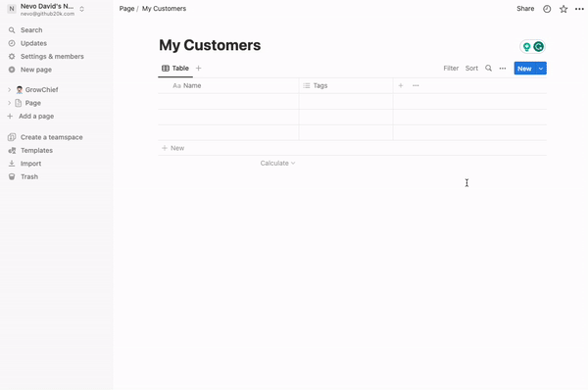This screenshot has height=390, width=588.
Task: Click the workspace N avatar icon
Action: coord(12,9)
